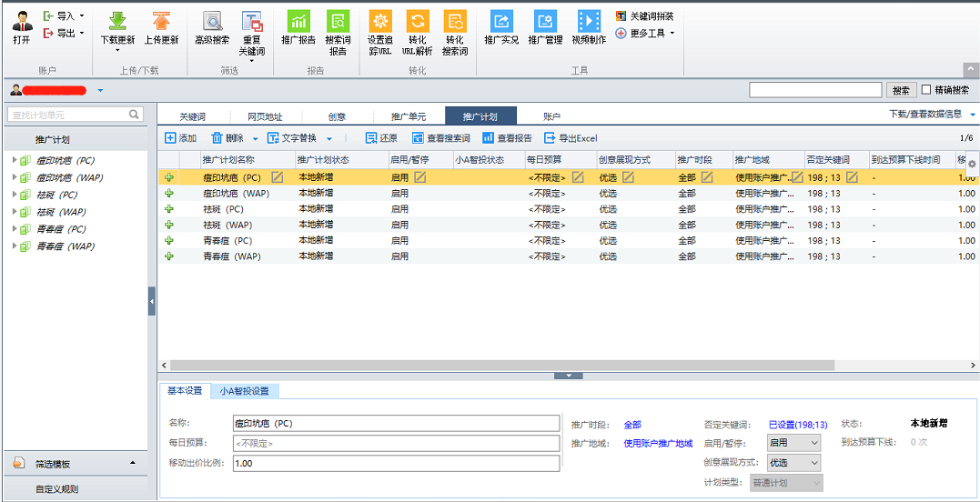Click 使用账户推广地域 link
The height and width of the screenshot is (502, 980).
[658, 443]
